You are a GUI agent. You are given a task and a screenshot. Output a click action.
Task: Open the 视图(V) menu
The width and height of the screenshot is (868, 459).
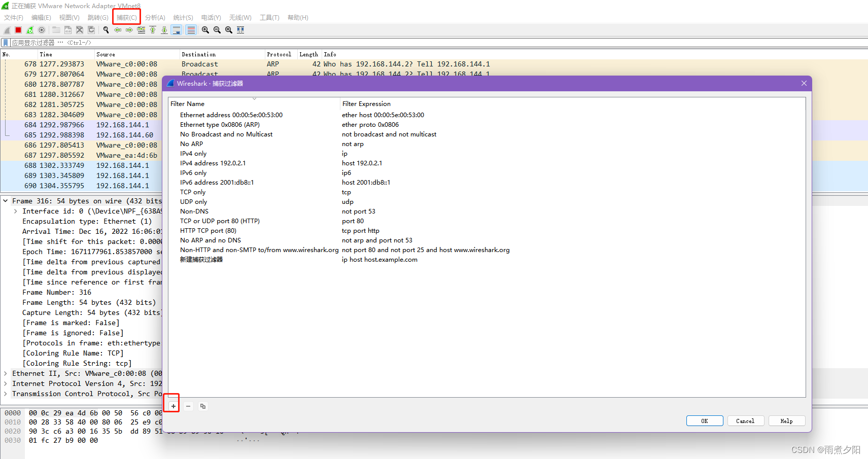(70, 18)
